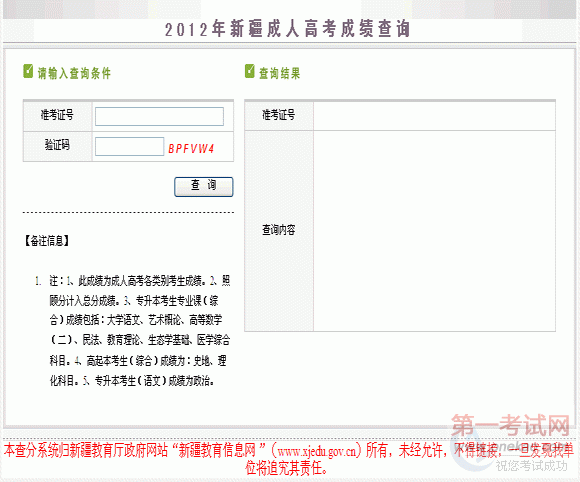Click the 查询 submit button
Screen dimensions: 580x482
click(203, 187)
